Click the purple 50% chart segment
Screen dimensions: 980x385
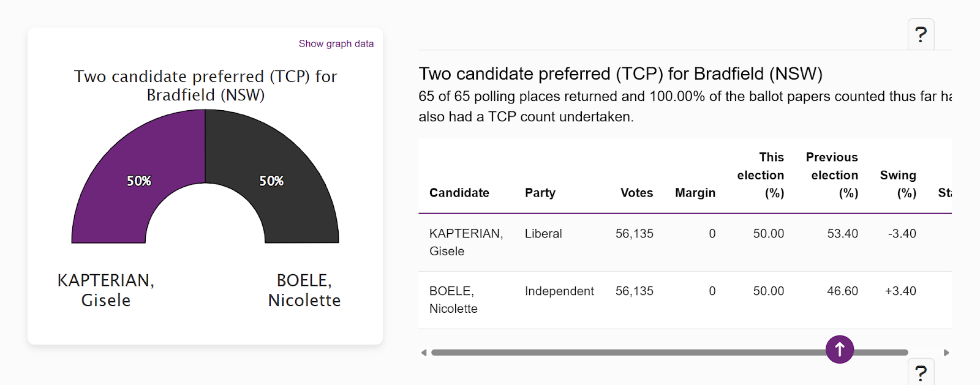click(138, 181)
